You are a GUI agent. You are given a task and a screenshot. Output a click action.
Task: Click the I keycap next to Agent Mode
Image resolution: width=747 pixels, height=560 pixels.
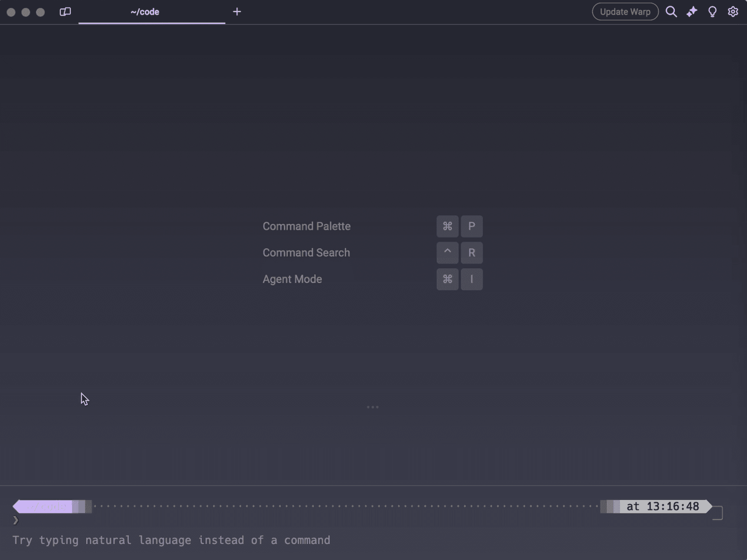[471, 279]
